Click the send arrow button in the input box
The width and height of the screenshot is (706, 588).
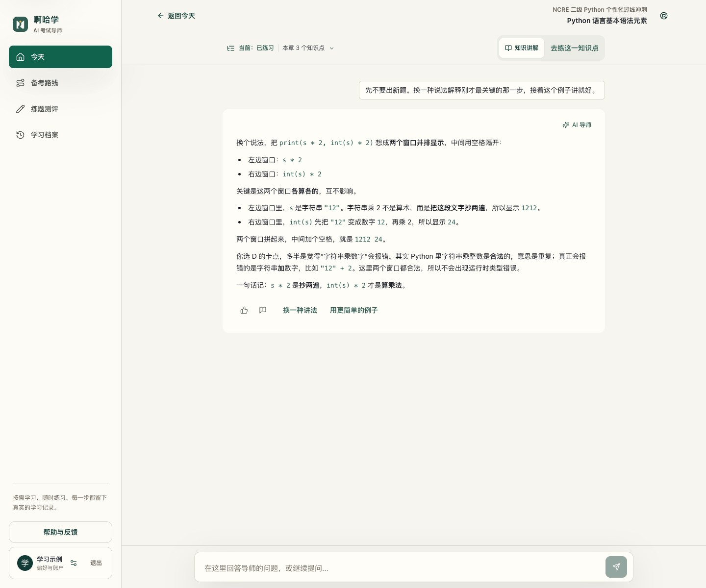616,567
